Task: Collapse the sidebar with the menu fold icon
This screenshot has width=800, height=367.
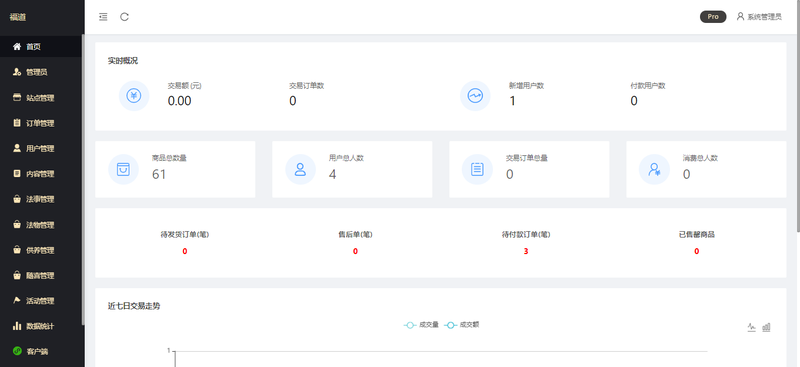Action: 104,17
